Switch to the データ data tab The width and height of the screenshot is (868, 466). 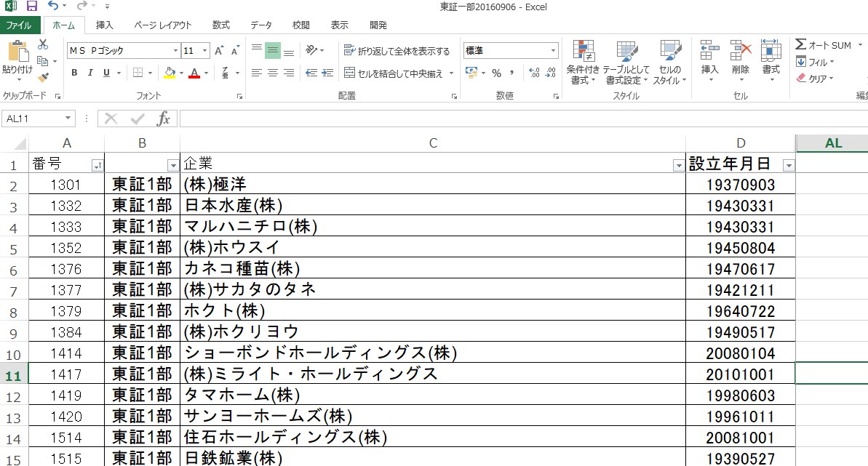click(x=260, y=25)
